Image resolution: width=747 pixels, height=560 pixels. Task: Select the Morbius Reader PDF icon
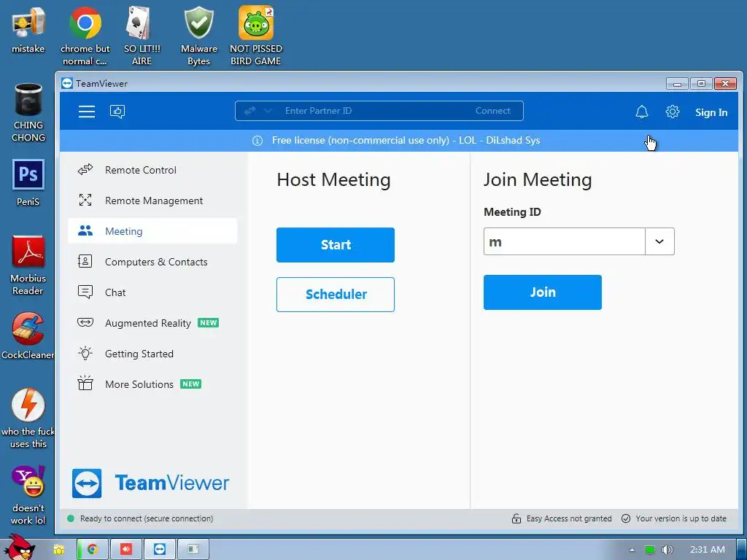coord(28,265)
